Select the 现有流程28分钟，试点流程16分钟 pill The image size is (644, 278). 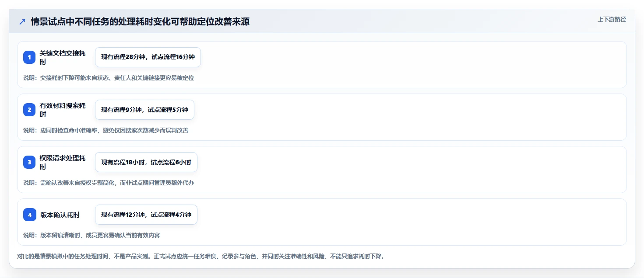148,57
